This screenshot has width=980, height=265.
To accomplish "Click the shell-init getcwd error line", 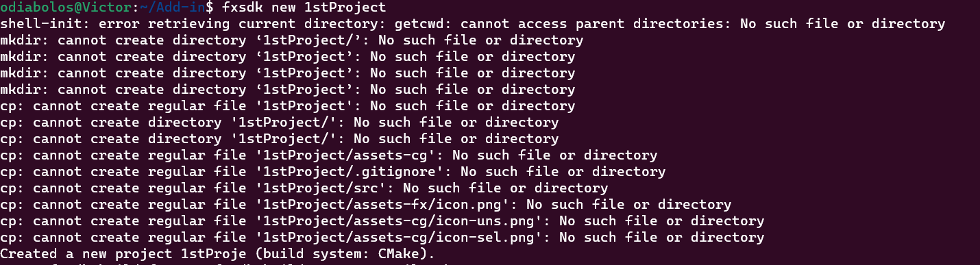I will coord(473,24).
